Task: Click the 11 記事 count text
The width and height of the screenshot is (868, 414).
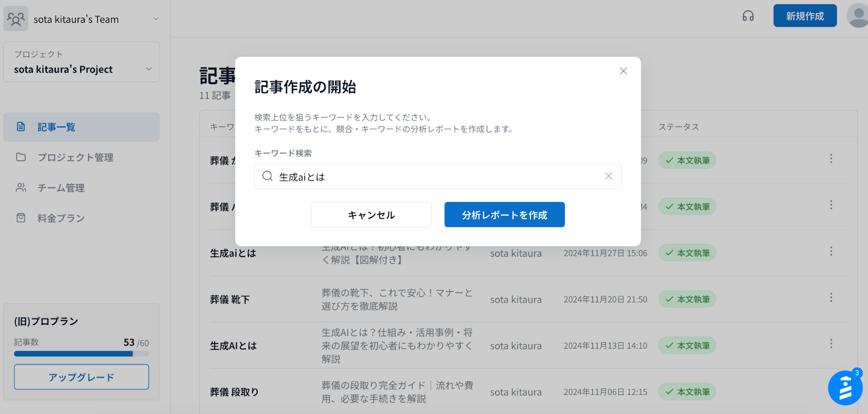Action: coord(215,95)
